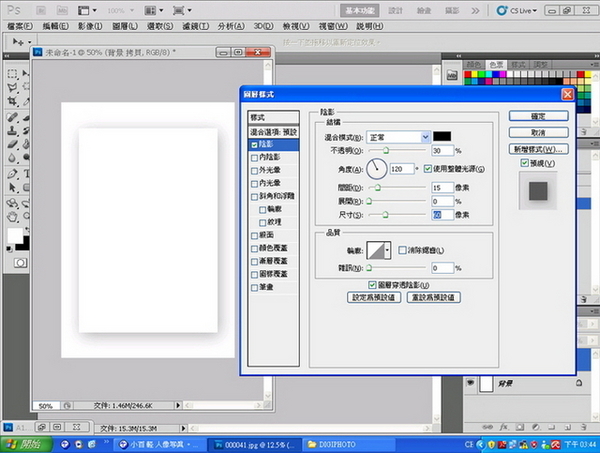The height and width of the screenshot is (453, 600).
Task: Click the 設定為預設值 button
Action: pyautogui.click(x=374, y=297)
